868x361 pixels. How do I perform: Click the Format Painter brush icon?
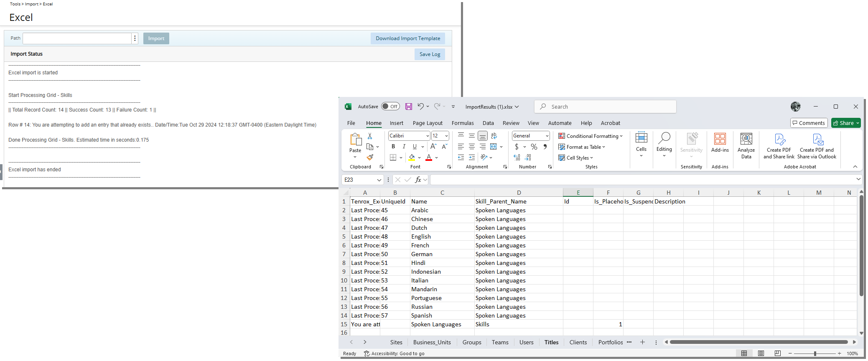[370, 158]
